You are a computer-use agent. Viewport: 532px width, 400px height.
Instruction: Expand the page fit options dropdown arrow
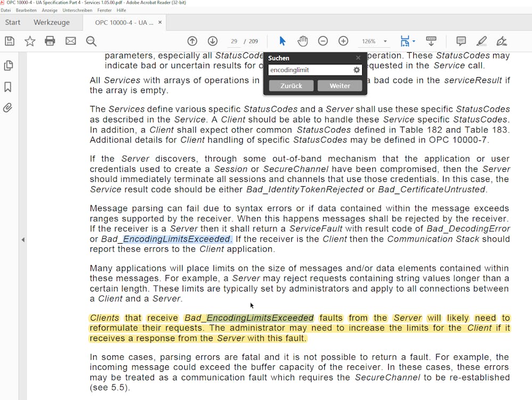pos(414,41)
